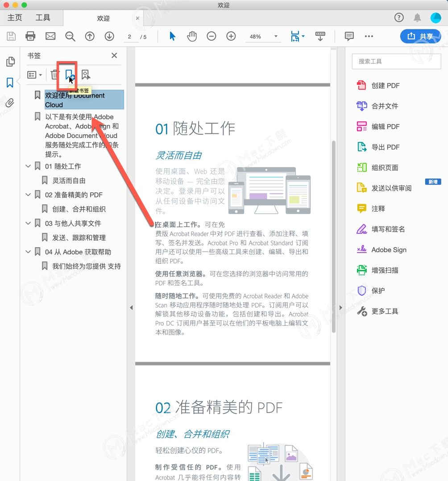Select the 灵活而自由 bookmark
Screen dimensions: 448x481
click(x=69, y=181)
